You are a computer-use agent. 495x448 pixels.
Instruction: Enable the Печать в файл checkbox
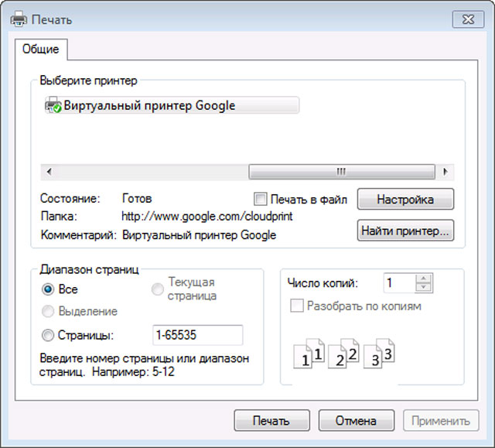[x=261, y=199]
